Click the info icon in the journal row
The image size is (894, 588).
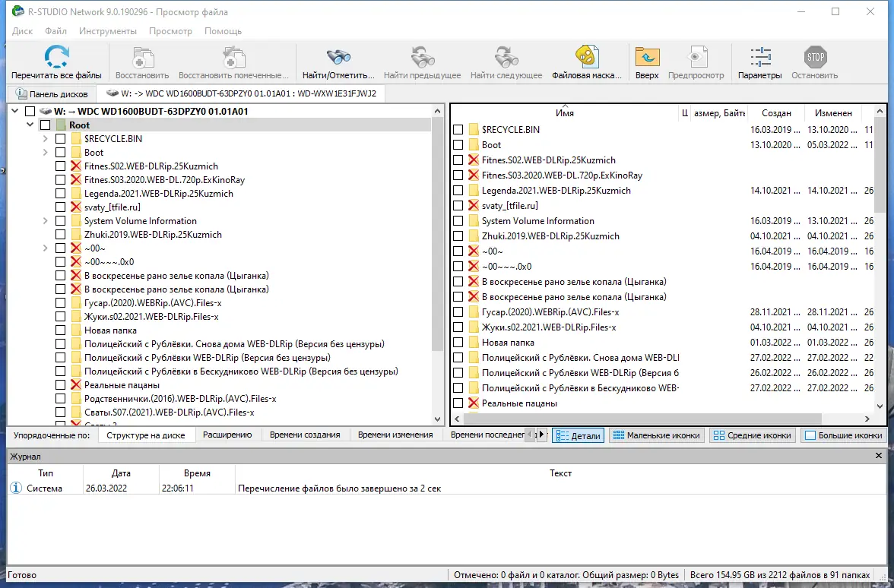pos(16,488)
